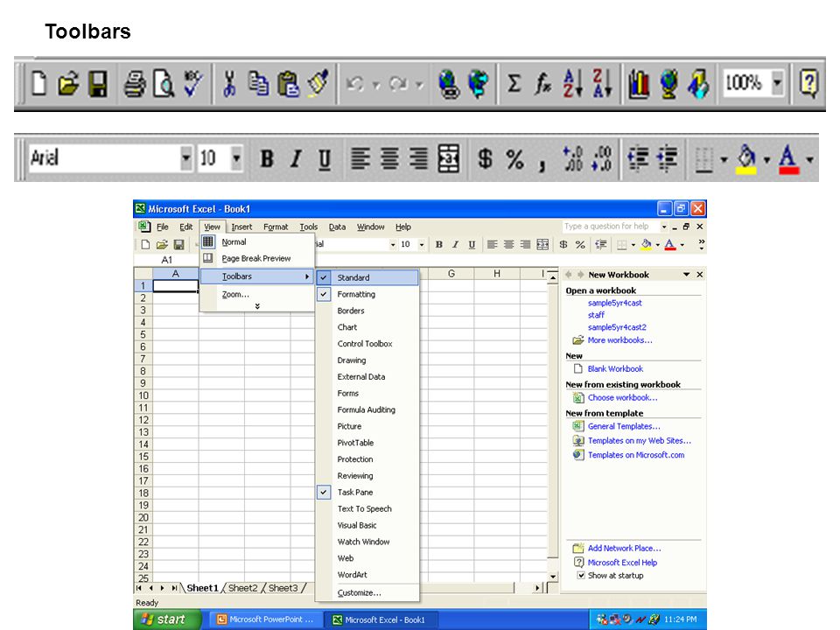The height and width of the screenshot is (630, 840).
Task: Click the New document icon in large Standard toolbar
Action: click(39, 84)
